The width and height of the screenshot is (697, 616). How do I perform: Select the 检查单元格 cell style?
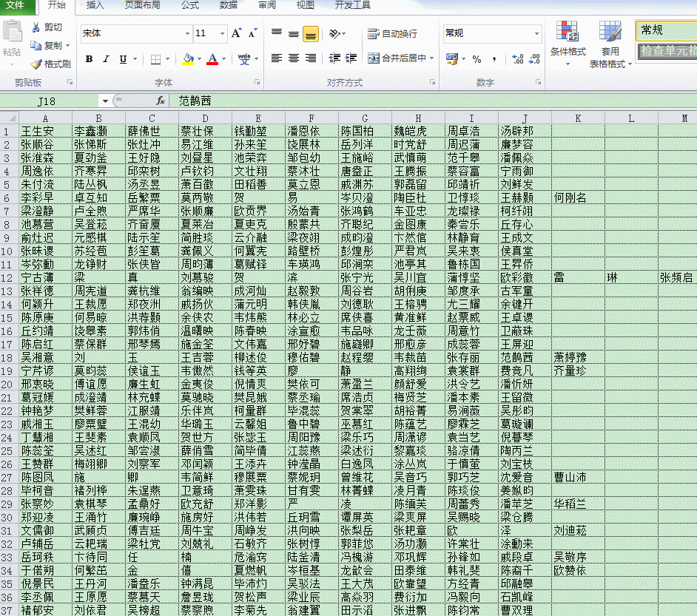[x=667, y=50]
